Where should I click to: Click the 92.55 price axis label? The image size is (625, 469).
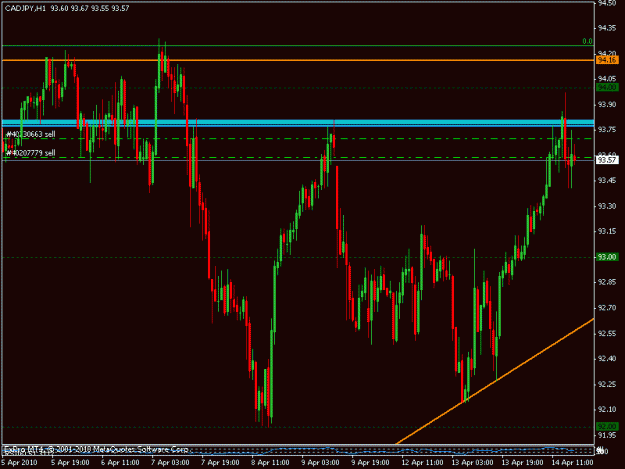click(x=607, y=334)
